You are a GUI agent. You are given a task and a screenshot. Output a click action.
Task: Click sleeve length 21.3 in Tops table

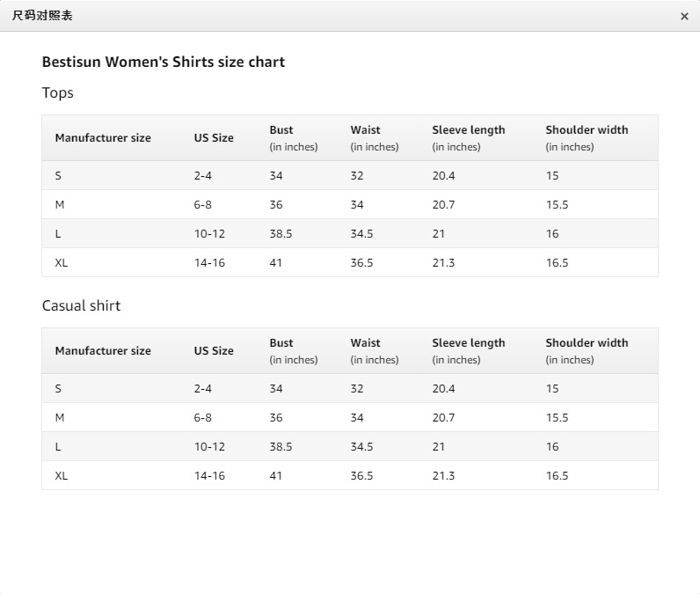(443, 262)
